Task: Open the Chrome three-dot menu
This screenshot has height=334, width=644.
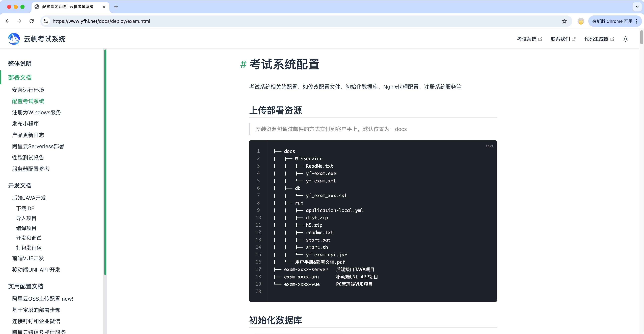Action: pyautogui.click(x=637, y=21)
